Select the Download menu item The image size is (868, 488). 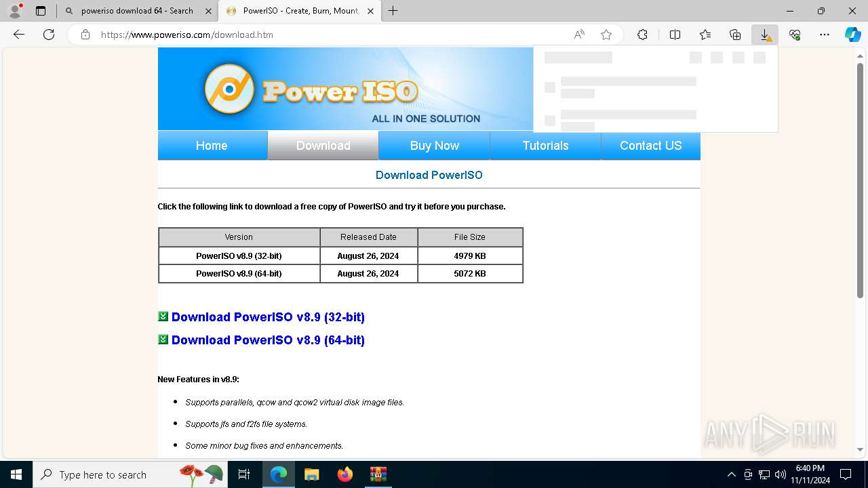pos(323,146)
